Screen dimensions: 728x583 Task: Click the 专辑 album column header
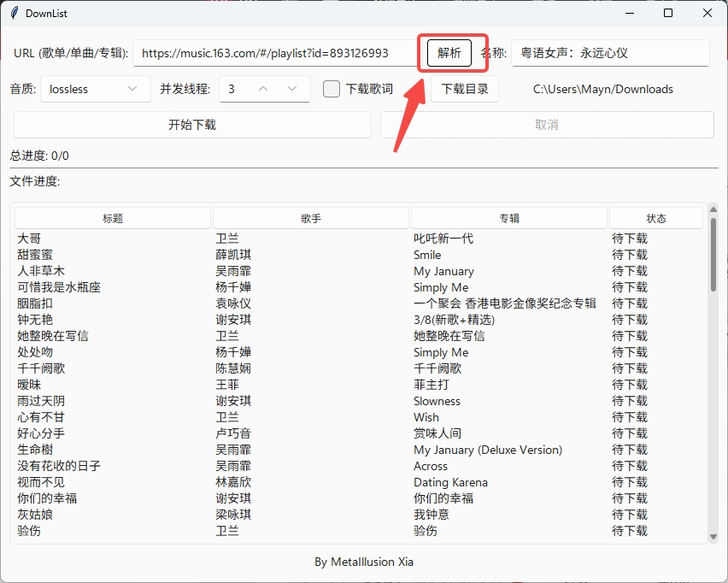tap(508, 217)
